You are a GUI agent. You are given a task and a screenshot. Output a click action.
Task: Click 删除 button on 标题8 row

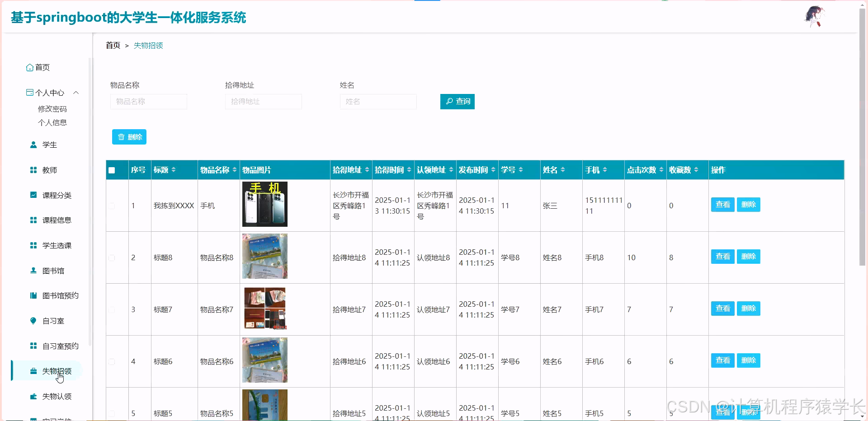(x=748, y=256)
